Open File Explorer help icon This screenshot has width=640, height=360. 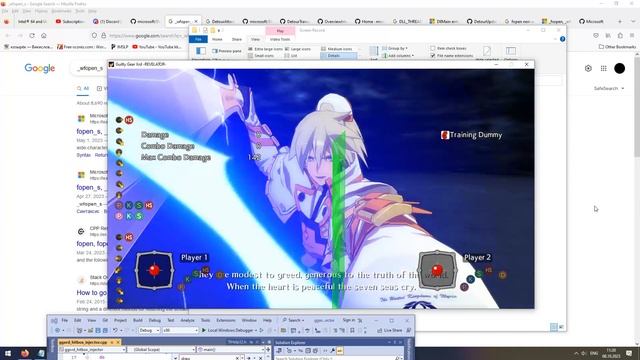click(562, 39)
